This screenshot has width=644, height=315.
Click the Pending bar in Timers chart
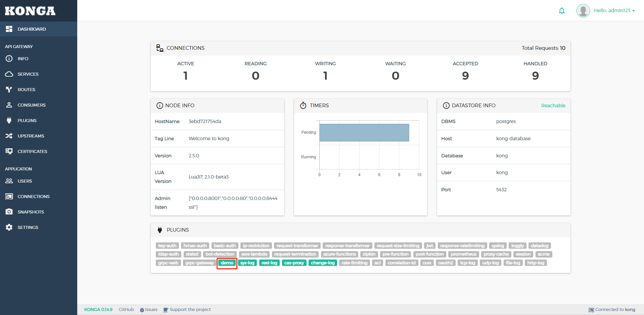pos(364,133)
